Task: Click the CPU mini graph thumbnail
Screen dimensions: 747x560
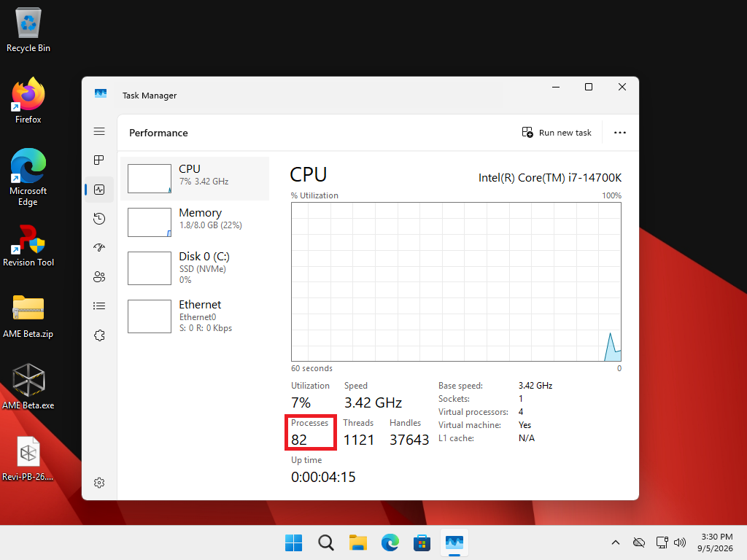Action: tap(150, 179)
